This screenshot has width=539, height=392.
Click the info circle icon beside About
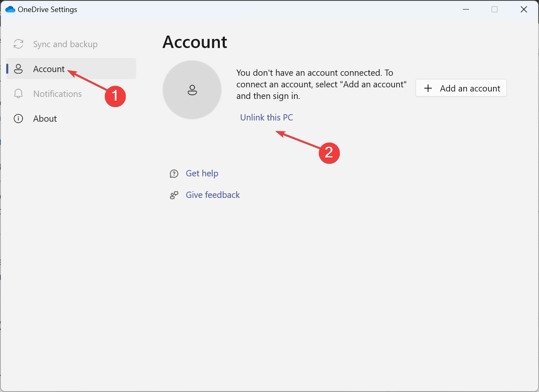[x=18, y=118]
